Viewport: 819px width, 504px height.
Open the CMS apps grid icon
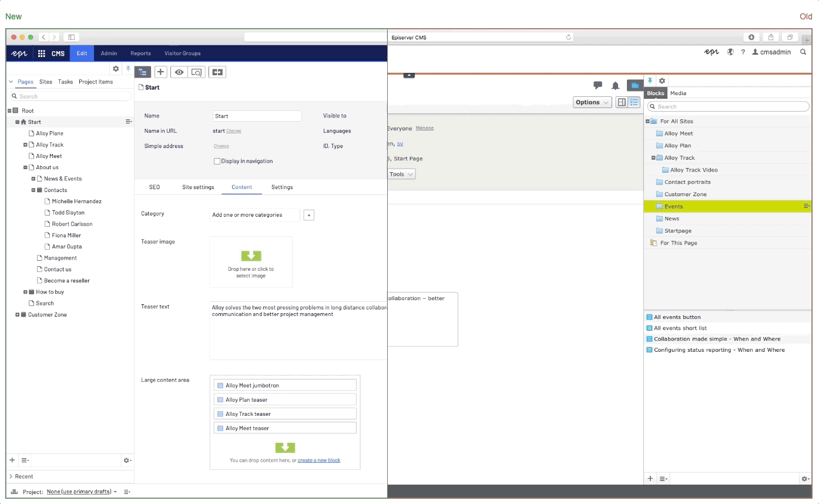[x=42, y=53]
